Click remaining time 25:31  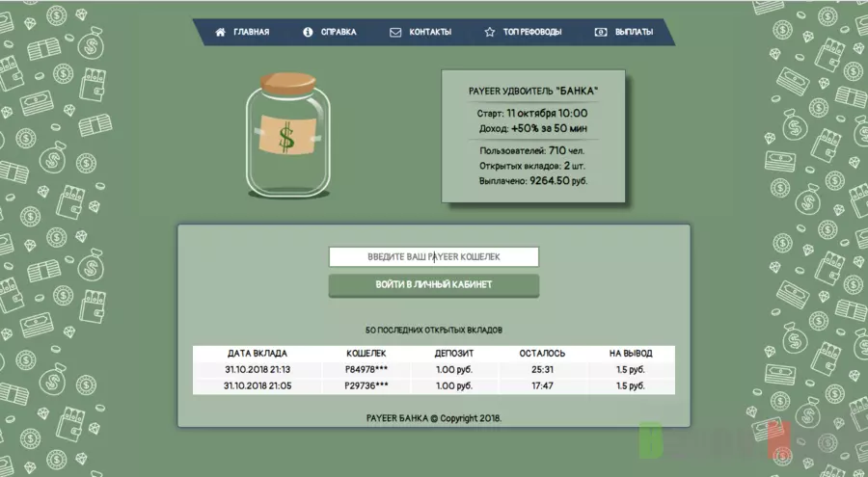pyautogui.click(x=542, y=370)
